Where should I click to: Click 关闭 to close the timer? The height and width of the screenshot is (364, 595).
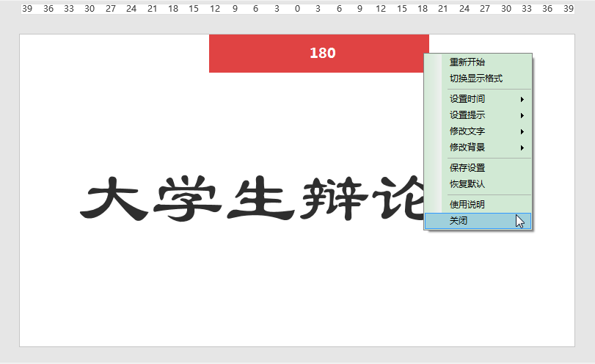tap(478, 221)
